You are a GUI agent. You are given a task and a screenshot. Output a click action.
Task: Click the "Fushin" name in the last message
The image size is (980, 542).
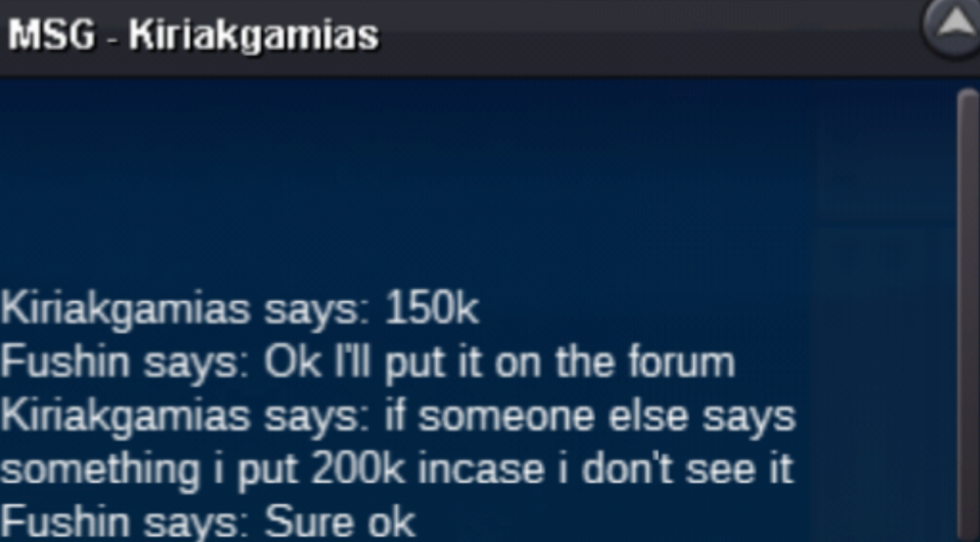click(x=65, y=522)
